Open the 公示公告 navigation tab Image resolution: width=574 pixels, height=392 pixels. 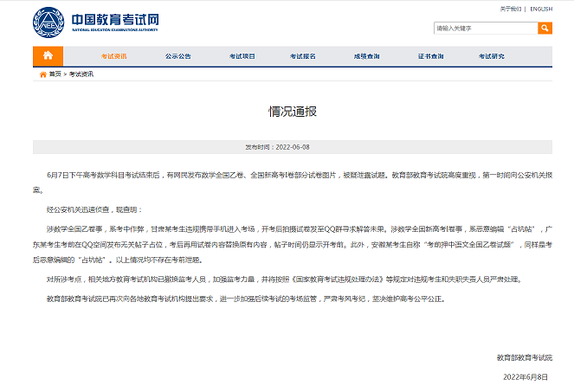tap(178, 56)
